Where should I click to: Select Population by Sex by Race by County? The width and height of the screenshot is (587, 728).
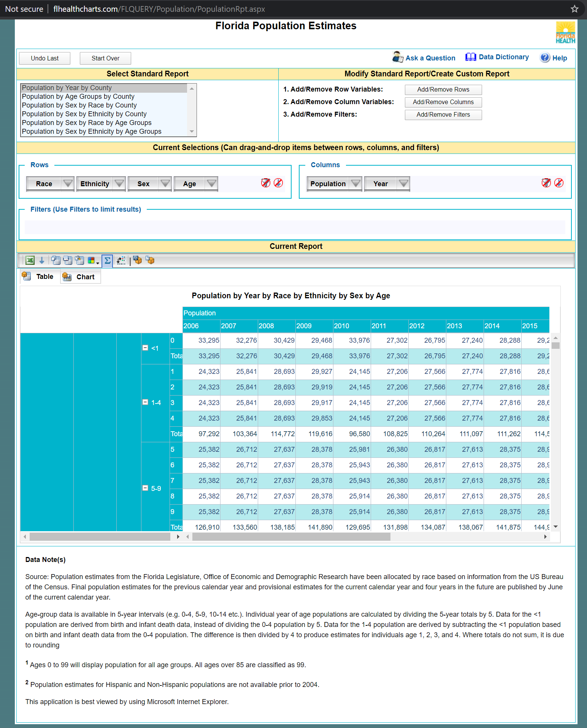[x=79, y=105]
